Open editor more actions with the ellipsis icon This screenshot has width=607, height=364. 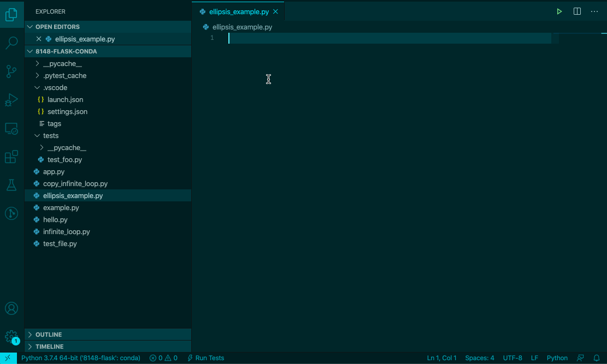(x=594, y=11)
